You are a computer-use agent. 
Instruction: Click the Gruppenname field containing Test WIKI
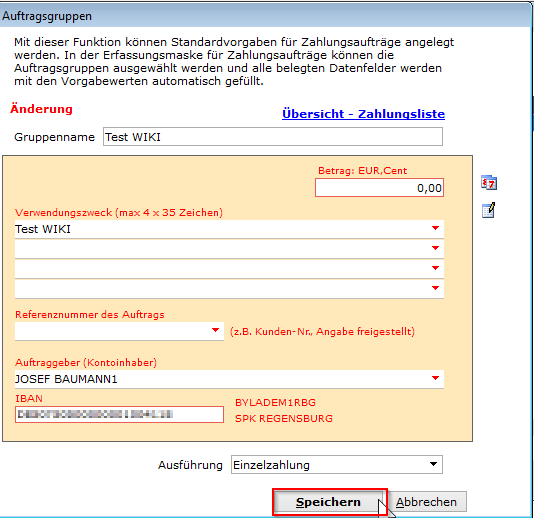(x=273, y=137)
